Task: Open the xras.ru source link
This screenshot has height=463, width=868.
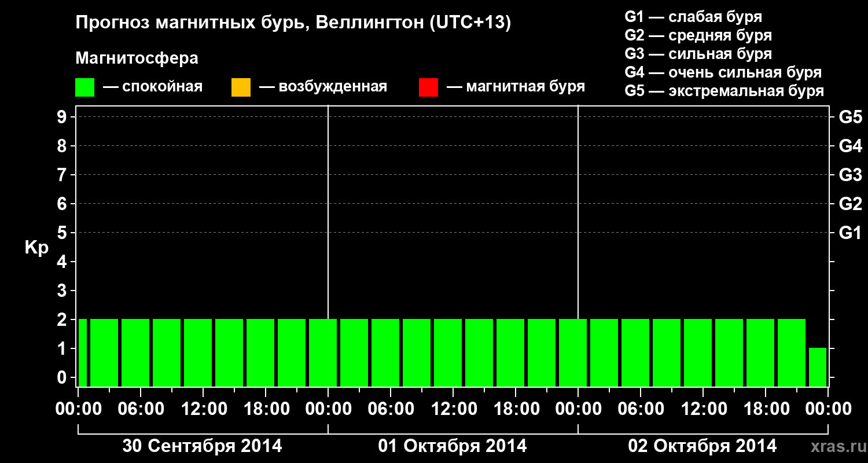Action: (x=837, y=446)
